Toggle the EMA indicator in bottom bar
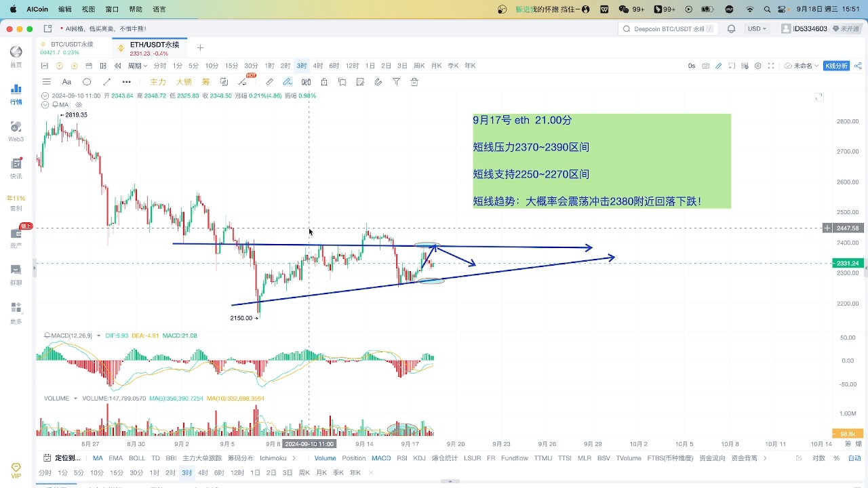 click(115, 458)
